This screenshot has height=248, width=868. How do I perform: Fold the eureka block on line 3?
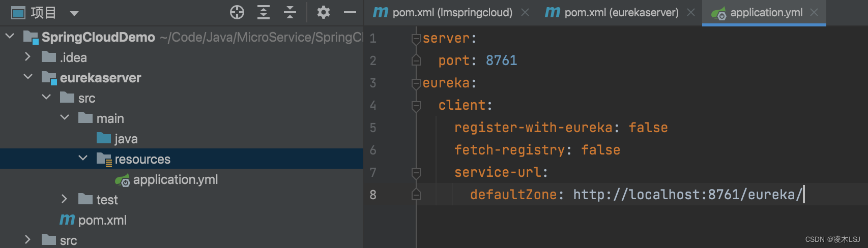[416, 83]
